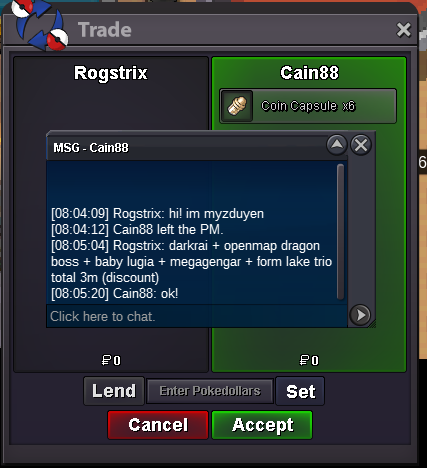427x468 pixels.
Task: Click the Lend button
Action: [x=114, y=391]
